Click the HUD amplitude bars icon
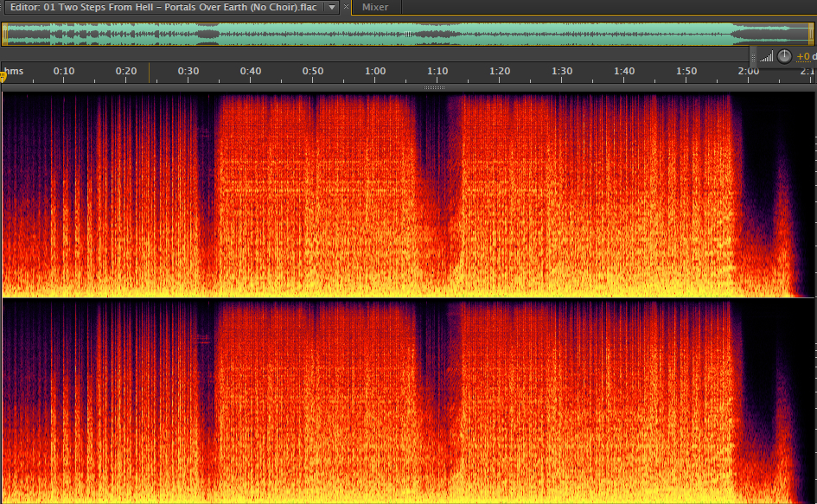 [766, 56]
